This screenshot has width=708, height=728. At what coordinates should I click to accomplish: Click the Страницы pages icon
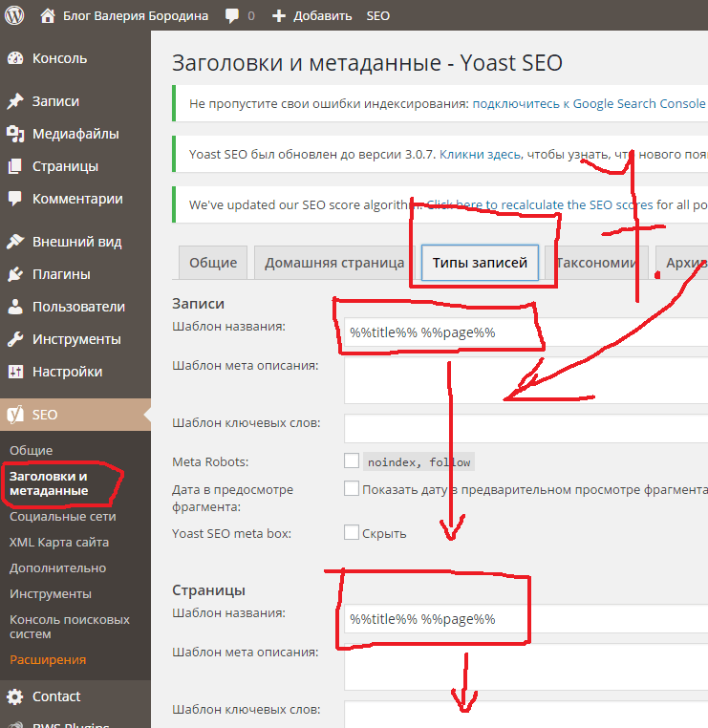pos(15,166)
